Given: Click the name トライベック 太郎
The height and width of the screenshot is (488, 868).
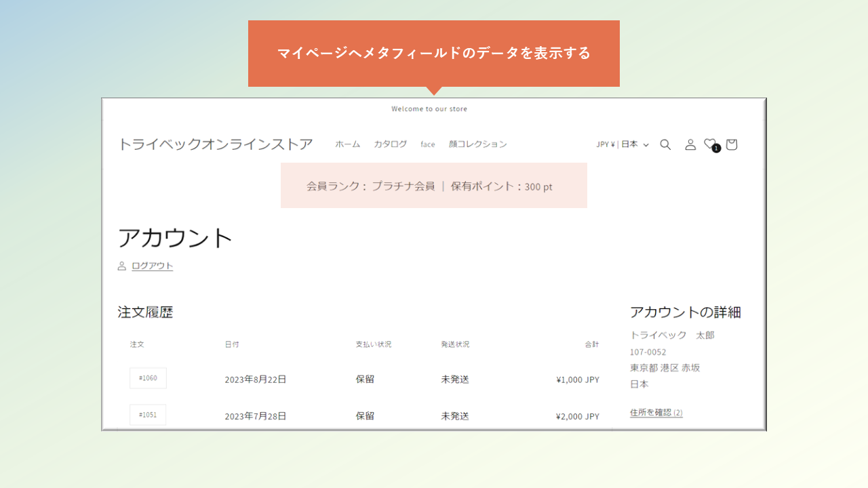Looking at the screenshot, I should [672, 335].
